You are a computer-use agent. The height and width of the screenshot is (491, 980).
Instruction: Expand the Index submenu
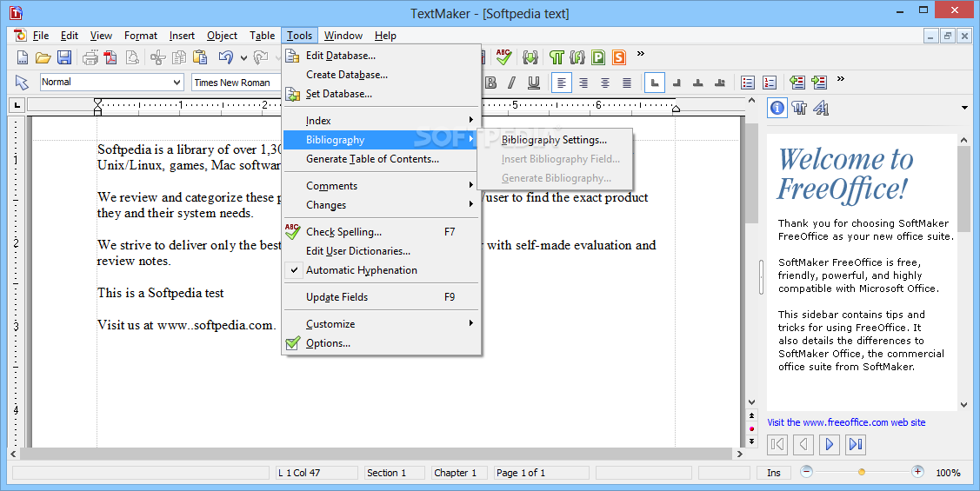coord(382,121)
